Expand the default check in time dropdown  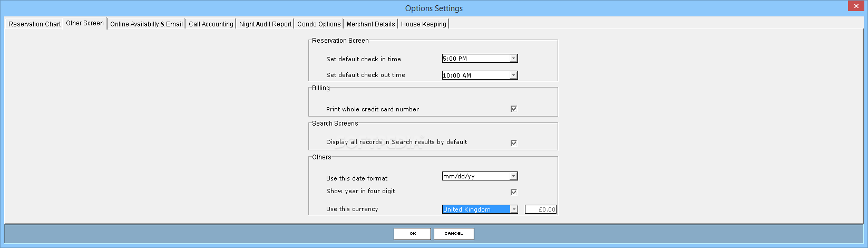[513, 59]
